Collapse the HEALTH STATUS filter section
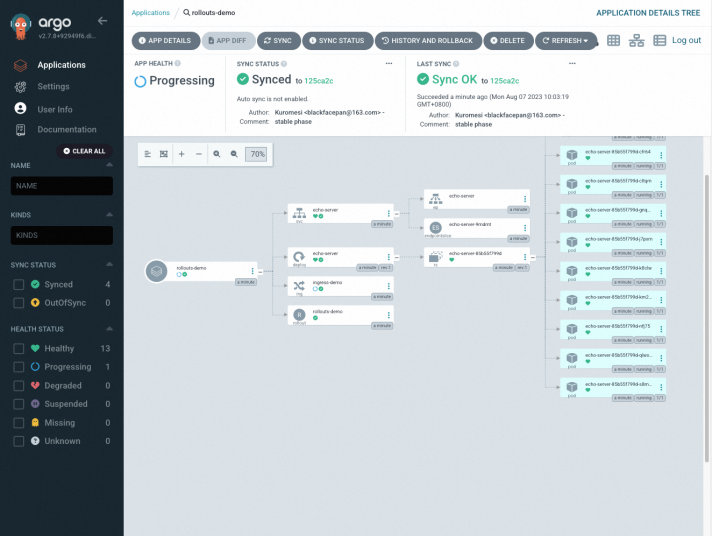The width and height of the screenshot is (712, 536). [x=109, y=328]
